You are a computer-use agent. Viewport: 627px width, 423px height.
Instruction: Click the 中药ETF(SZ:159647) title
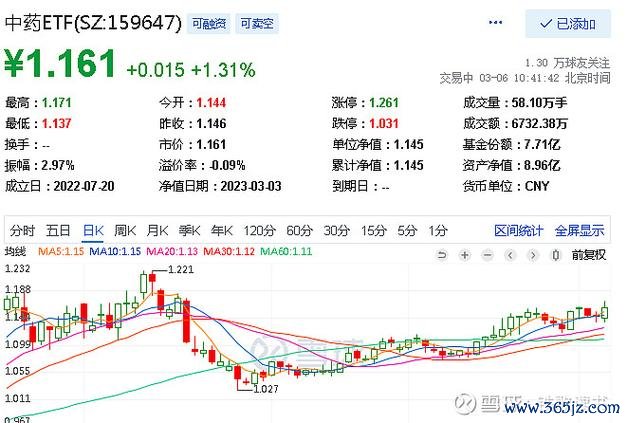coord(93,23)
